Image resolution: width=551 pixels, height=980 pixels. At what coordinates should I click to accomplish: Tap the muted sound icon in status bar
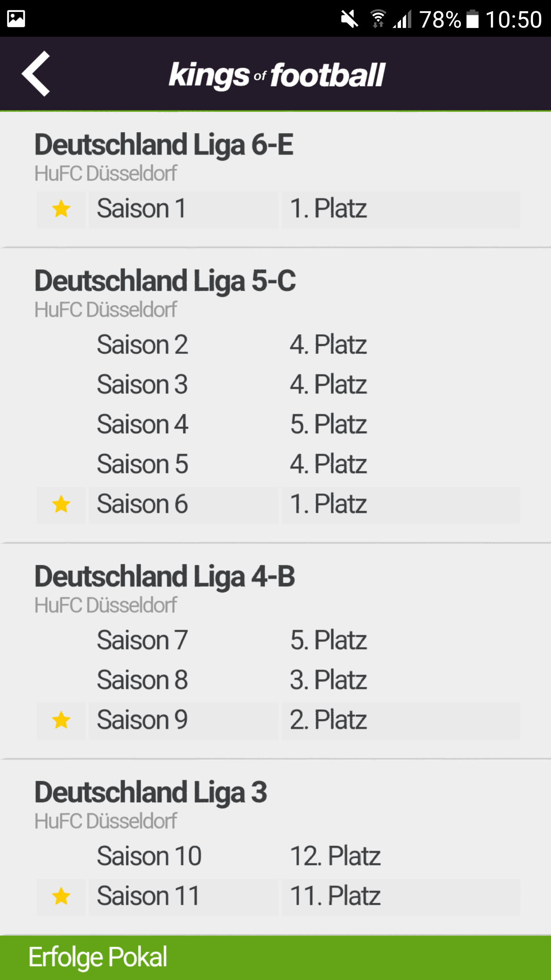349,19
